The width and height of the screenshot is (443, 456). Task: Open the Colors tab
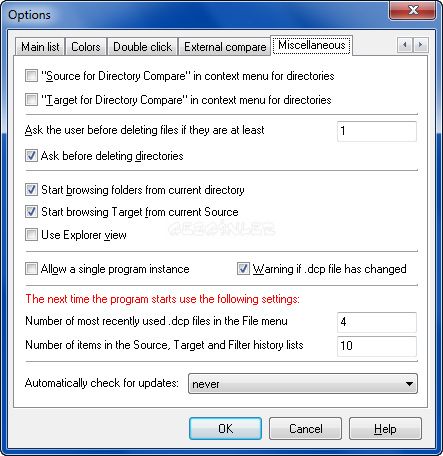click(x=86, y=47)
